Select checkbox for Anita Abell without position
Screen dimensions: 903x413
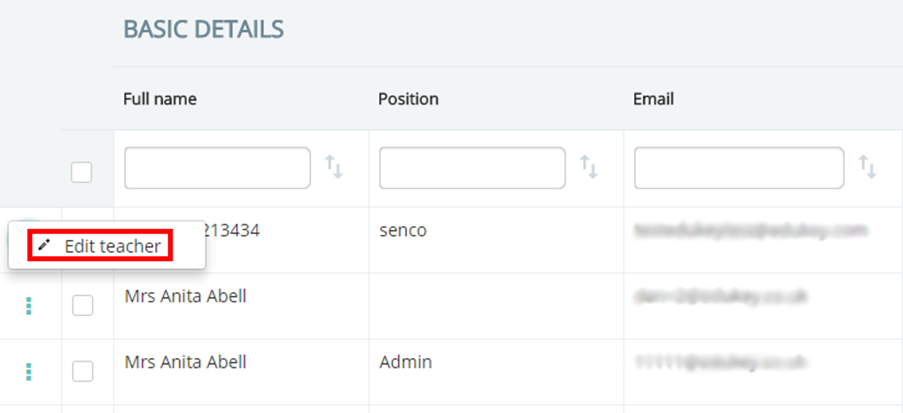(x=82, y=306)
